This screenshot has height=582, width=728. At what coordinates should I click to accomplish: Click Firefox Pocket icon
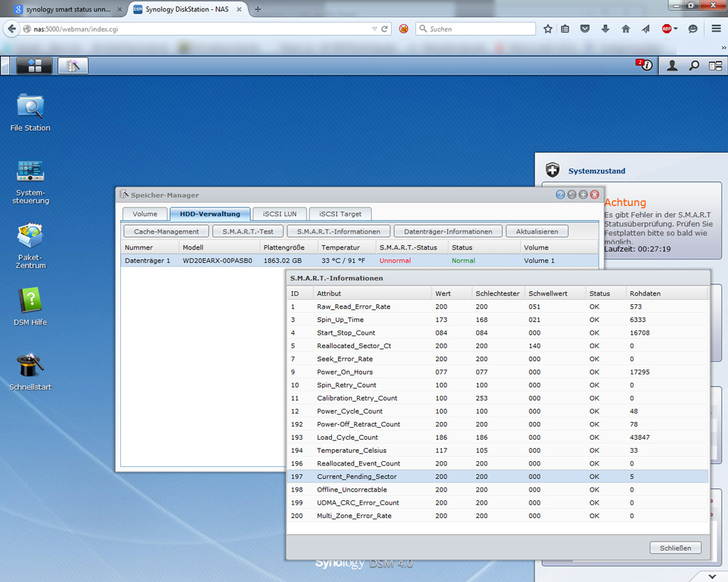click(585, 28)
